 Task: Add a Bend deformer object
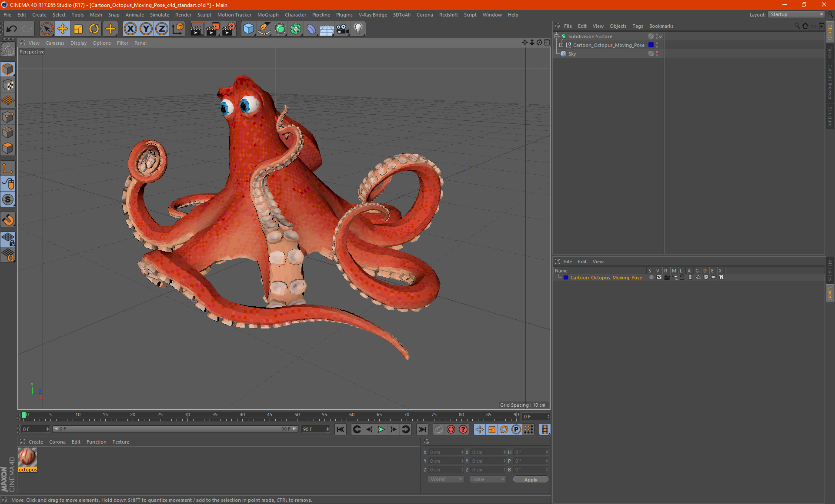pyautogui.click(x=311, y=29)
